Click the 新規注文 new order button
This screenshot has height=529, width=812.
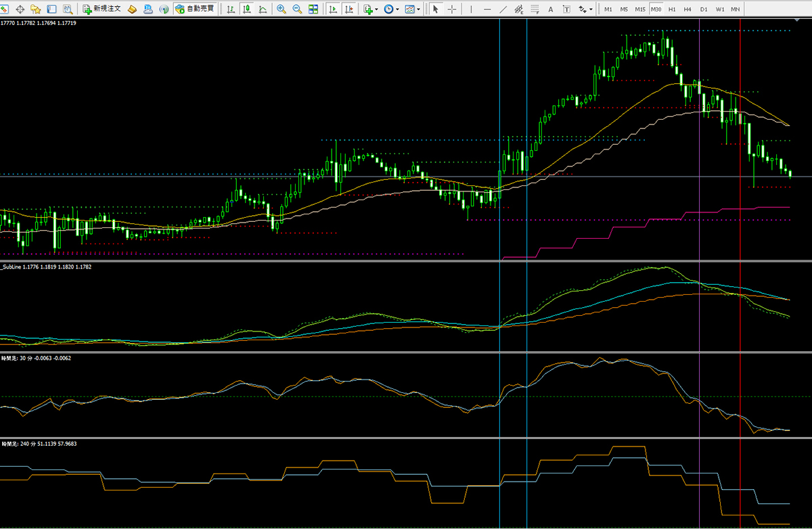click(x=101, y=9)
